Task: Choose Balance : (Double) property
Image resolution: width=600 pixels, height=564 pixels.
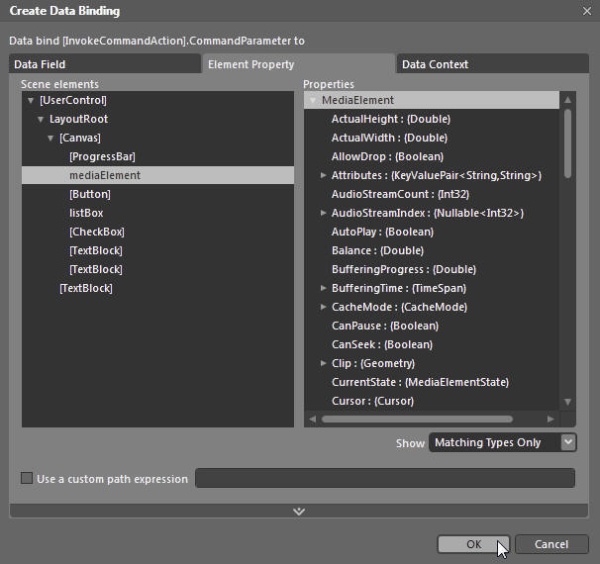Action: 377,250
